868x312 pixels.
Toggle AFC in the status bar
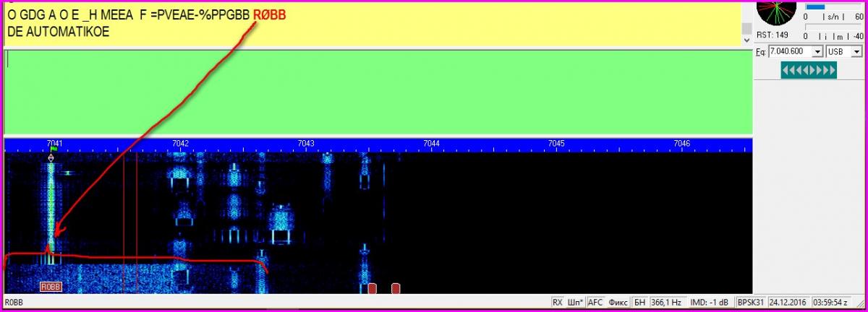[595, 303]
